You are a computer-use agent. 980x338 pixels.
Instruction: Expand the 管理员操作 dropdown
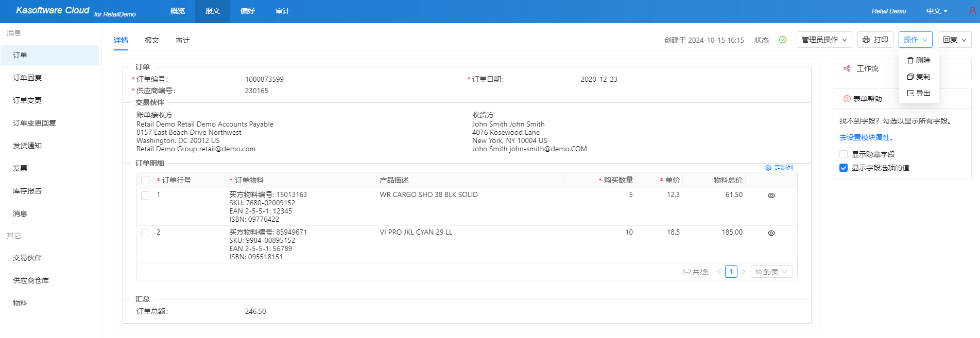pos(824,40)
